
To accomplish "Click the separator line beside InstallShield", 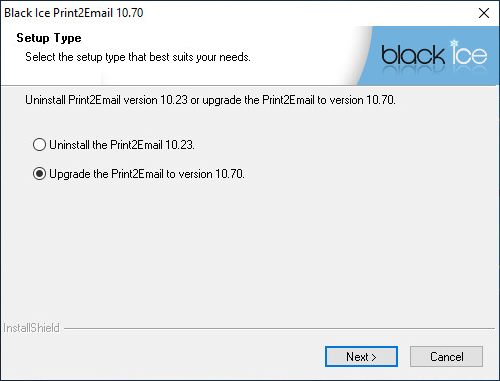I will pos(279,329).
